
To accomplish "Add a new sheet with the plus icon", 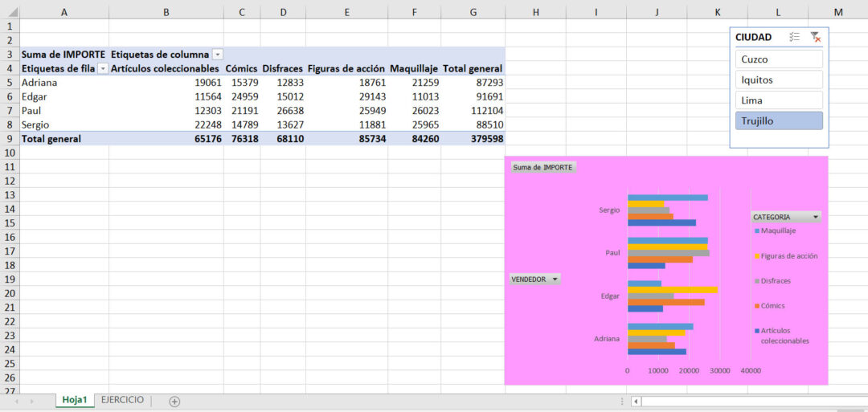I will click(174, 402).
